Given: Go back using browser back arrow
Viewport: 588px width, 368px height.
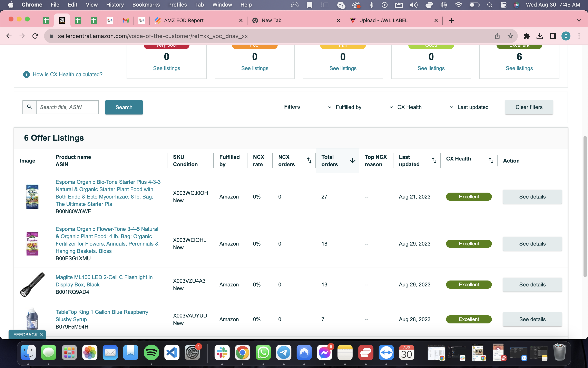Looking at the screenshot, I should click(9, 36).
